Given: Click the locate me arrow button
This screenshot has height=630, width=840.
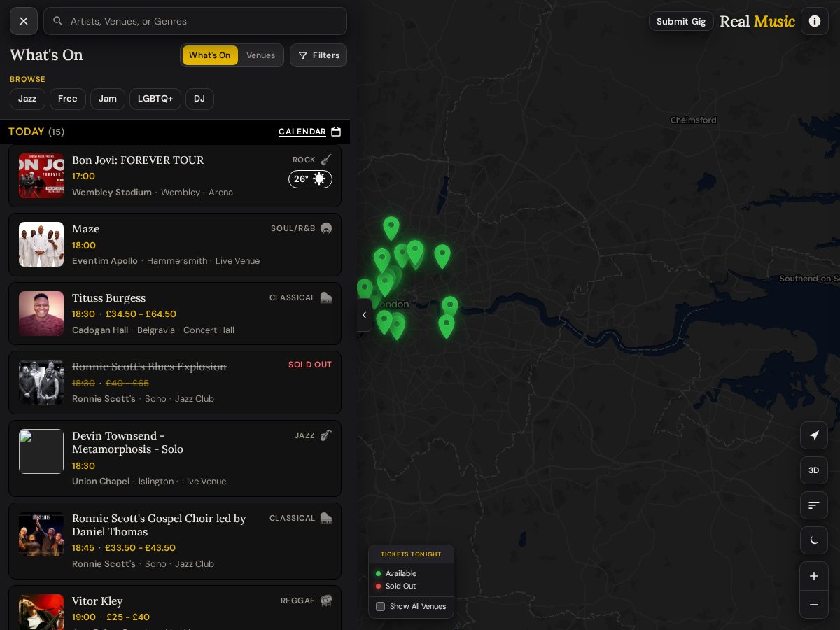Looking at the screenshot, I should pos(814,435).
